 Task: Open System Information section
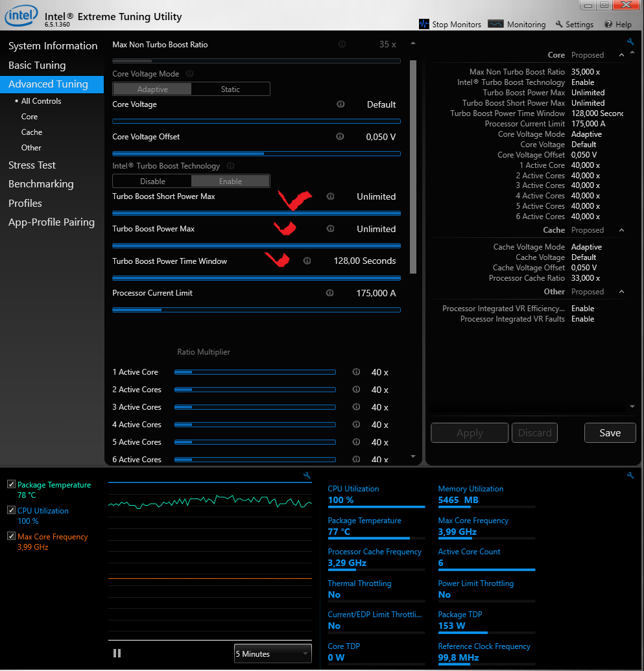click(53, 46)
